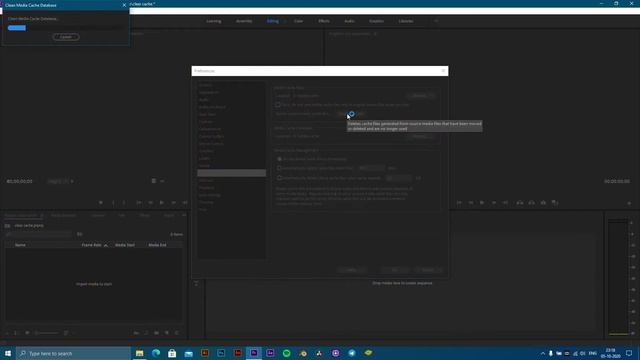
Task: Click the Project panel zoom slider
Action: click(47, 333)
